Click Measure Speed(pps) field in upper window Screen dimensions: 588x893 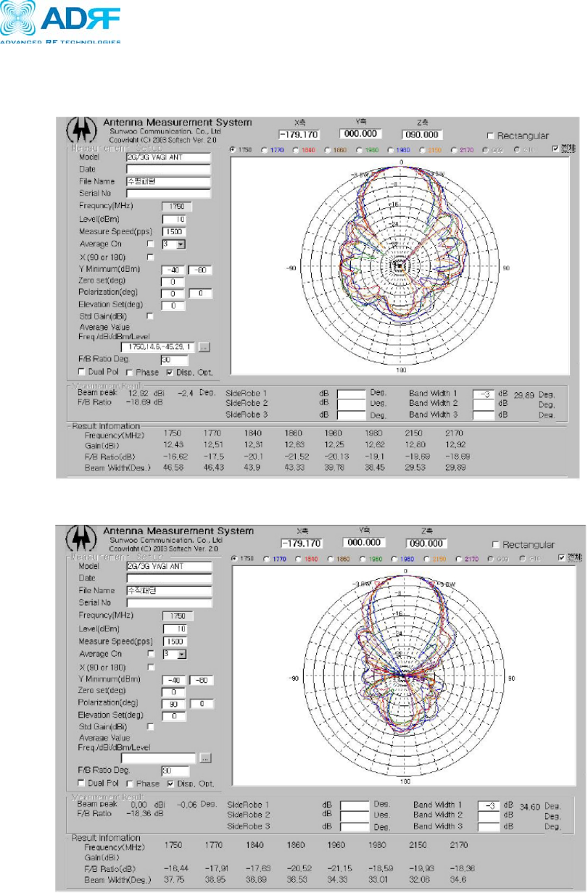tap(174, 232)
